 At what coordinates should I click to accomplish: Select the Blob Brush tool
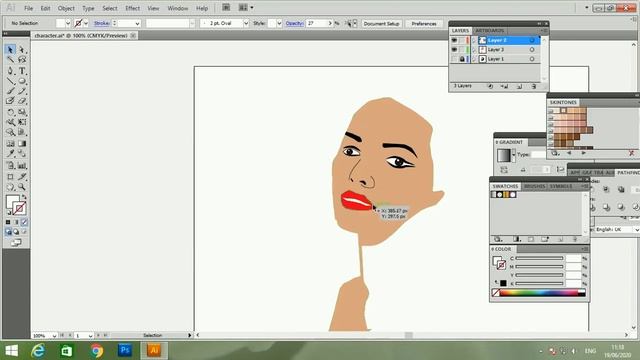pyautogui.click(x=10, y=101)
